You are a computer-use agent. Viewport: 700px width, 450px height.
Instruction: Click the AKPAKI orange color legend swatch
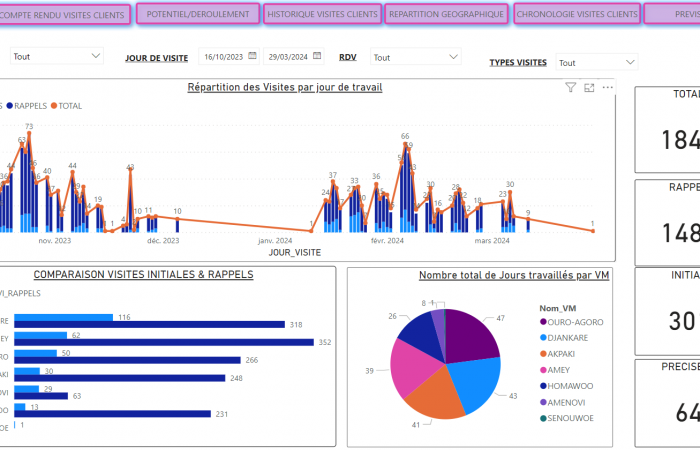tap(544, 353)
